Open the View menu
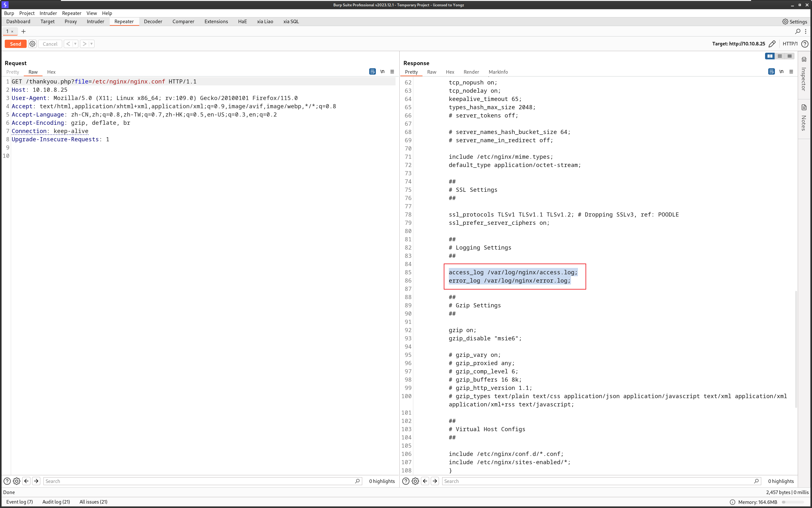The width and height of the screenshot is (812, 508). click(92, 13)
